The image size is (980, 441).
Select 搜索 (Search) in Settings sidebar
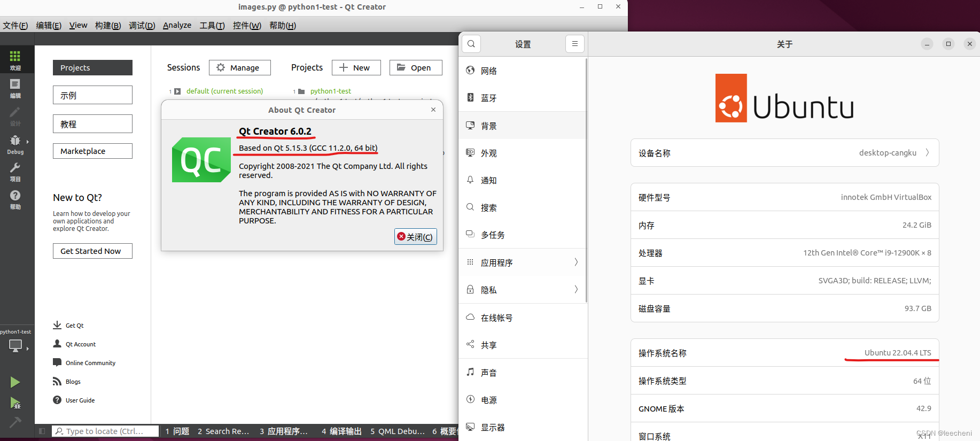click(x=523, y=207)
